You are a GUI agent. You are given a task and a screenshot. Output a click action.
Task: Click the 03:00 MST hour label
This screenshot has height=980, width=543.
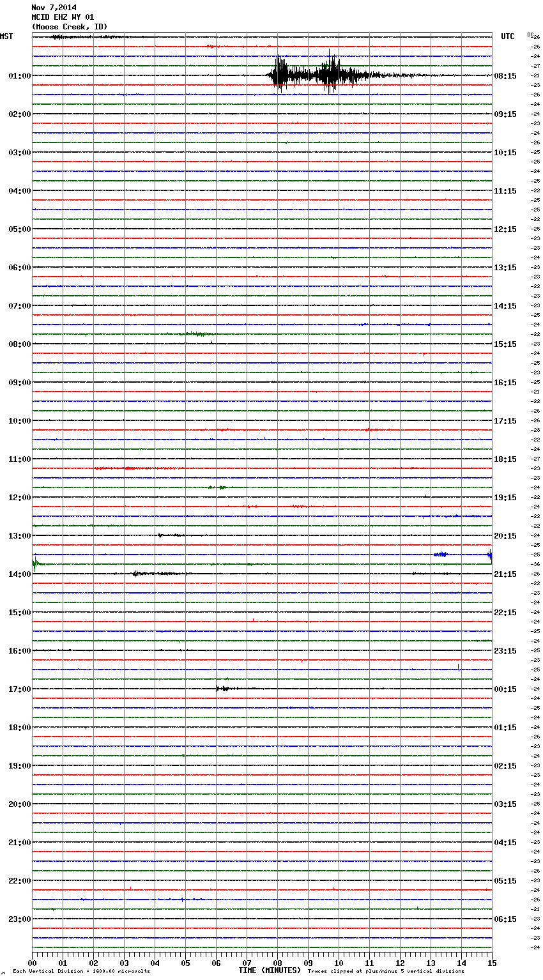pyautogui.click(x=20, y=153)
